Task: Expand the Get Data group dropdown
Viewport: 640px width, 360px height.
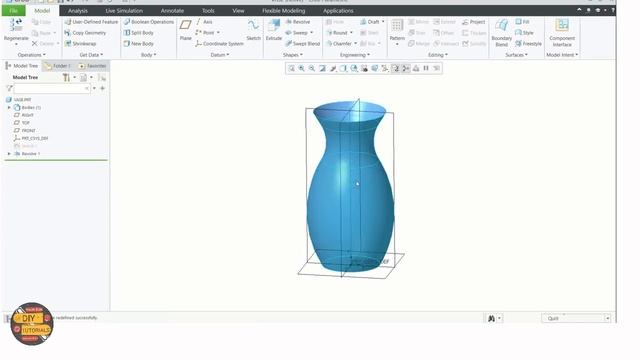Action: 91,55
